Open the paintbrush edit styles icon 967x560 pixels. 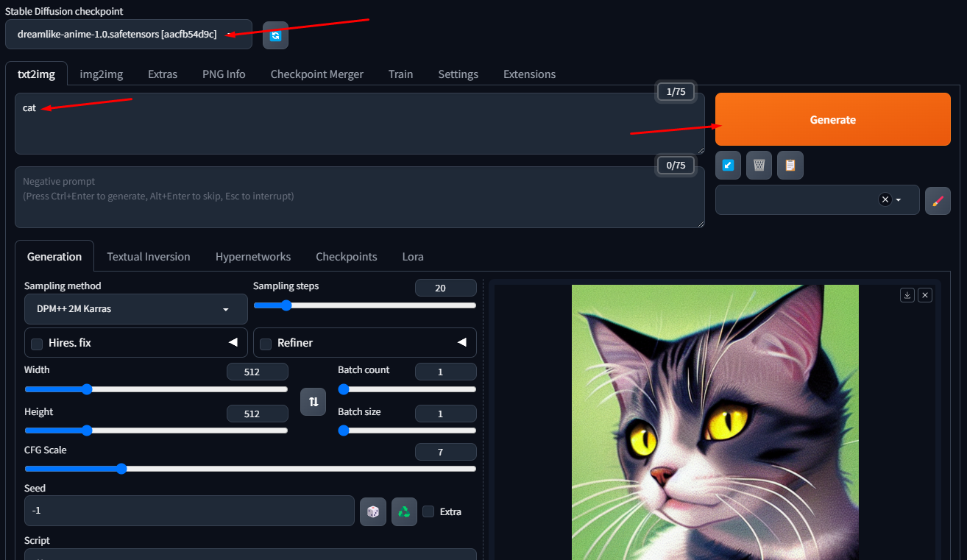click(x=937, y=200)
